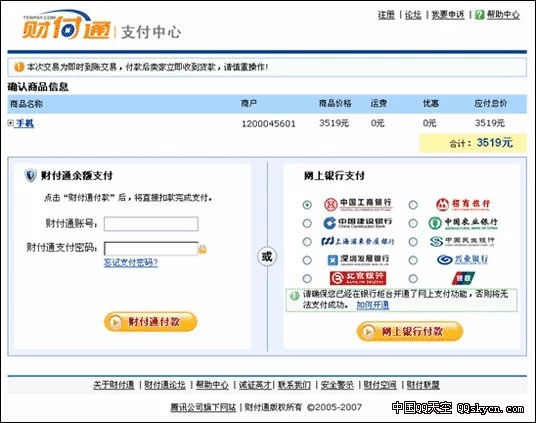The image size is (536, 423).
Task: Click the 忘记支付密码? link
Action: coord(131,263)
